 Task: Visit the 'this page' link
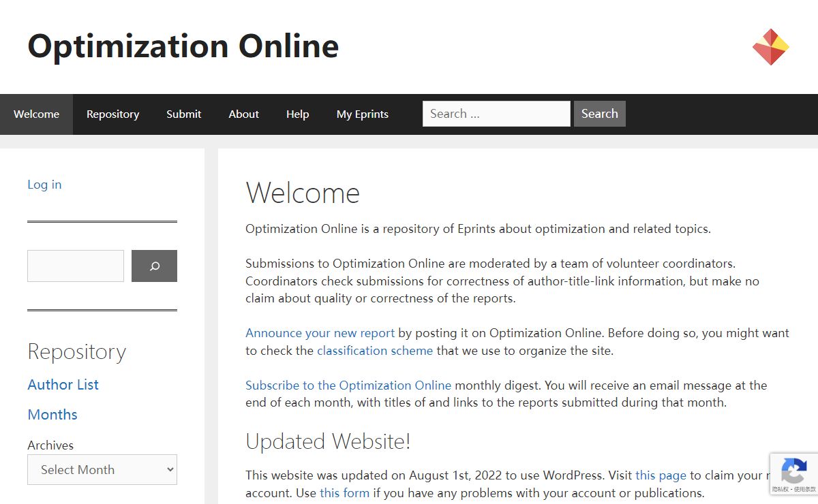(661, 475)
